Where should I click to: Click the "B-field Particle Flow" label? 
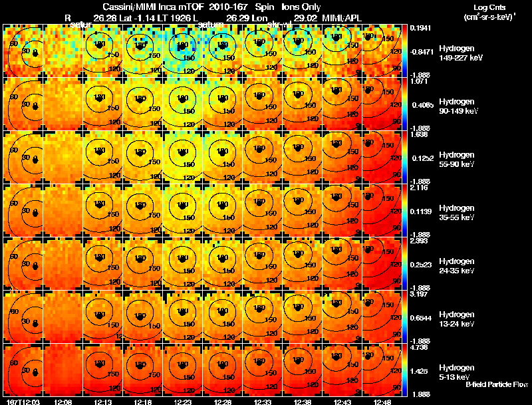point(497,384)
